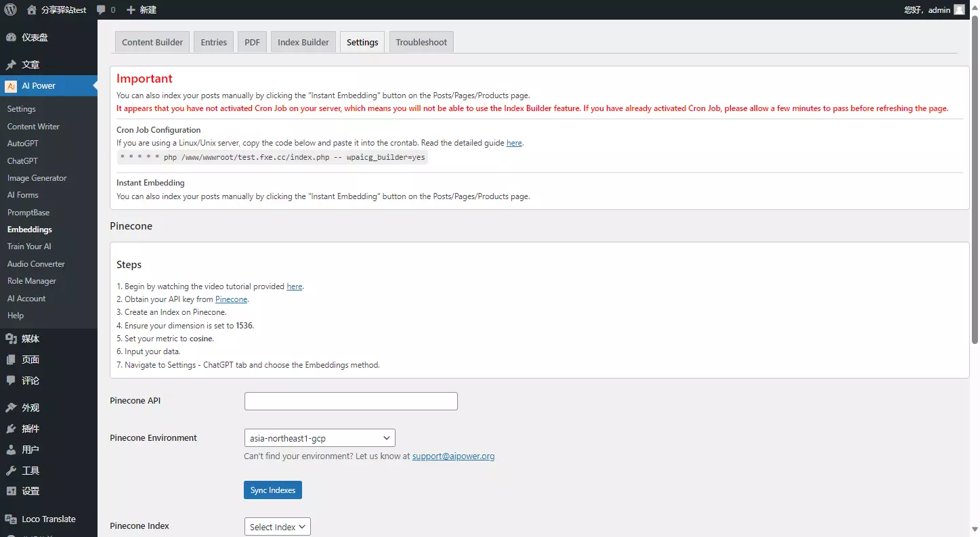Image resolution: width=980 pixels, height=537 pixels.
Task: Follow the Pinecone link in Steps
Action: (232, 299)
